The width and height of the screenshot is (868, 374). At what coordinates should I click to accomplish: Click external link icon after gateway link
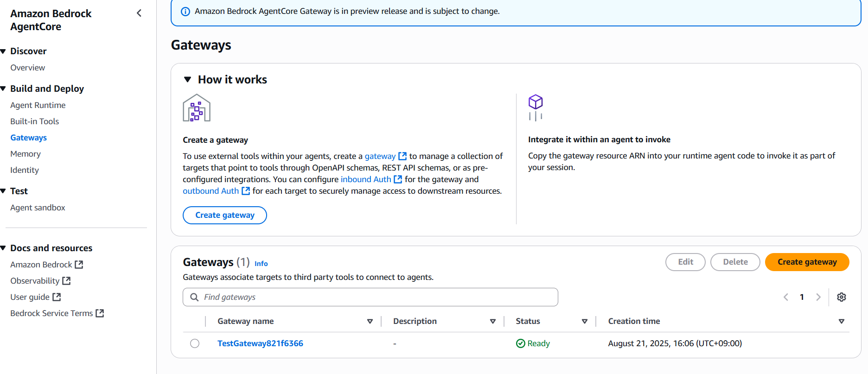[402, 156]
